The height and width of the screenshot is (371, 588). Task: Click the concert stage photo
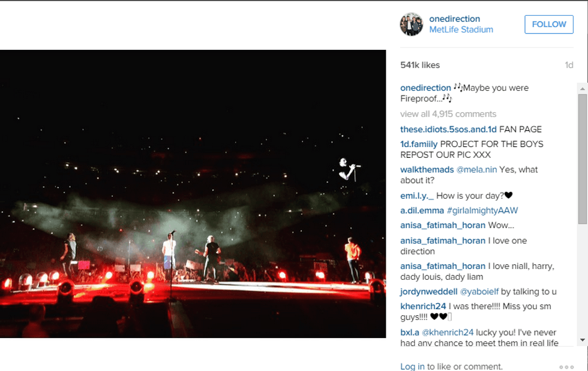pos(193,194)
